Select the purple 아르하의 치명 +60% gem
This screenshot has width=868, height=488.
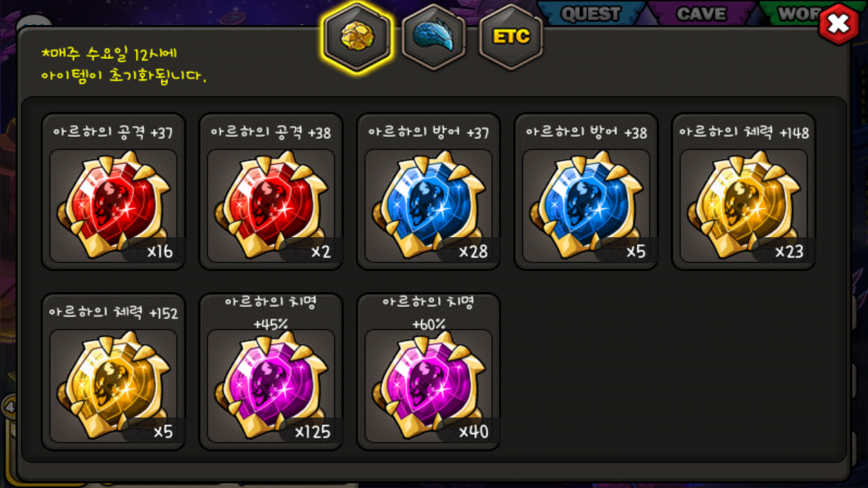coord(428,371)
